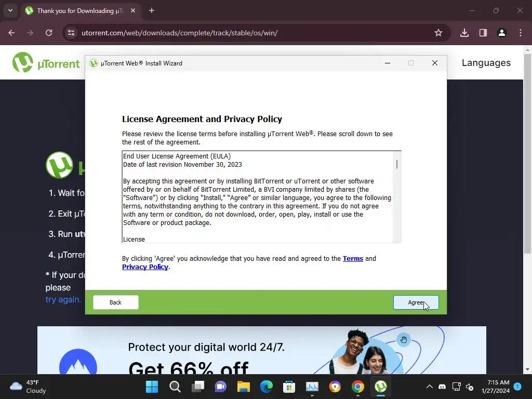Reload the current browser page

click(x=49, y=33)
